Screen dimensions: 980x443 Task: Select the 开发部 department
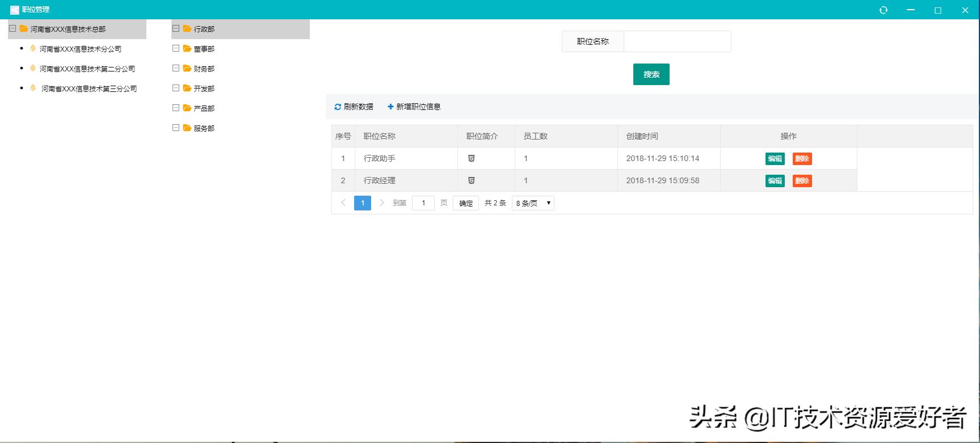coord(204,88)
